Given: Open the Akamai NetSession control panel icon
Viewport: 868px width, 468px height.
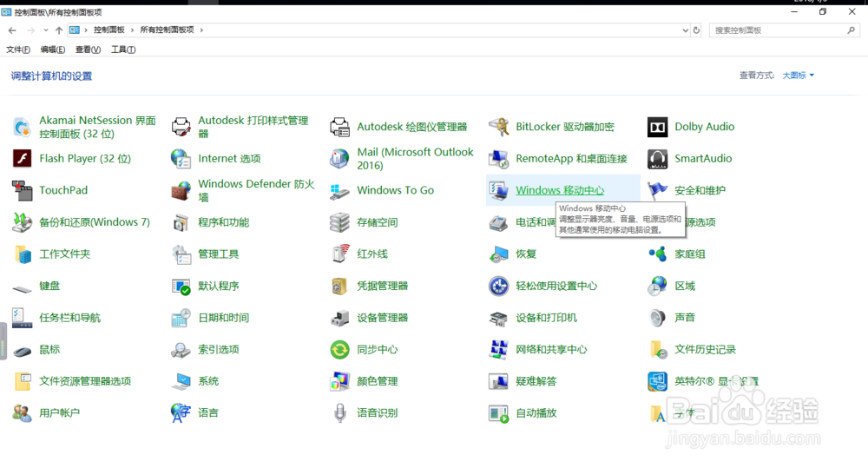Looking at the screenshot, I should point(23,127).
